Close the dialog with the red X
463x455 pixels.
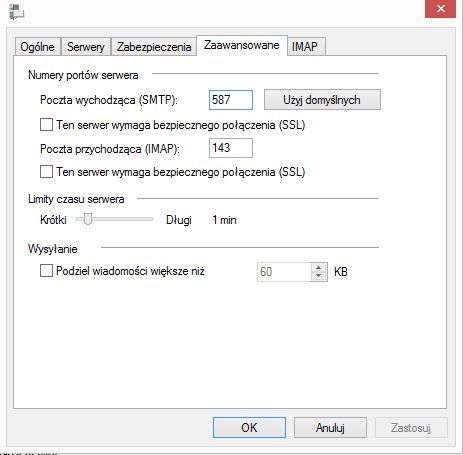click(x=440, y=8)
